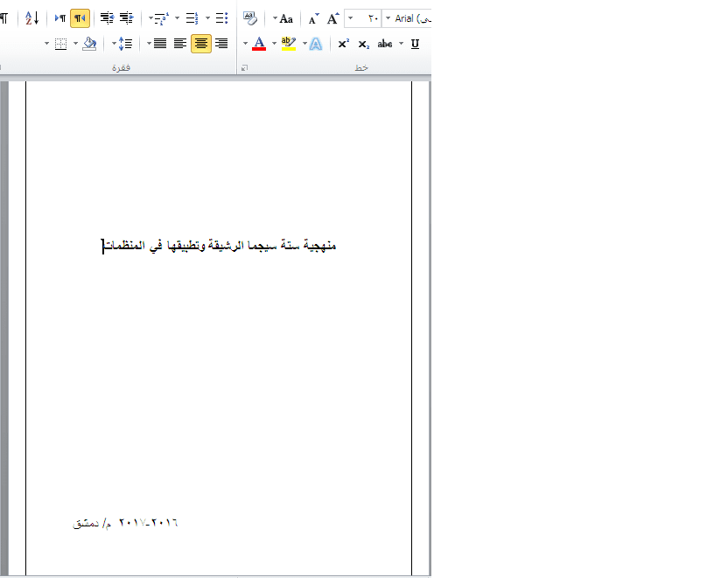Open the Arial font name dropdown
The image size is (728, 578).
coord(388,18)
